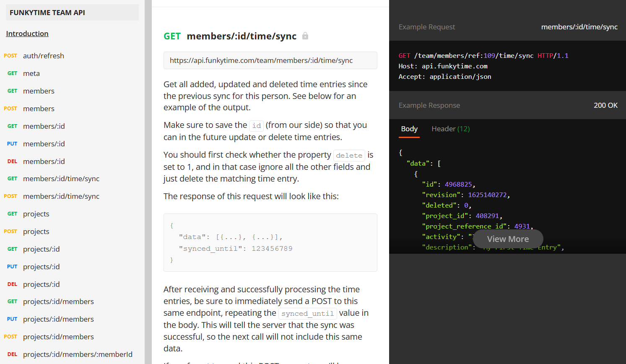The height and width of the screenshot is (364, 626).
Task: Open the Introduction link in sidebar
Action: tap(27, 34)
